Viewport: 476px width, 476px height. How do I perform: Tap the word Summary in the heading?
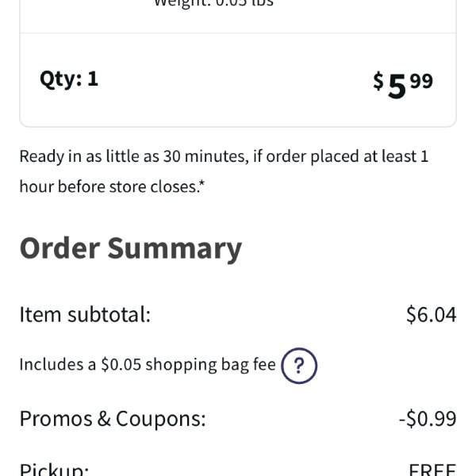point(175,250)
